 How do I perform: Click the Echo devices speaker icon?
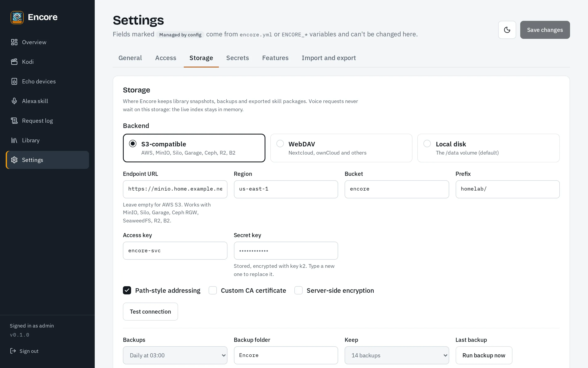pos(14,81)
